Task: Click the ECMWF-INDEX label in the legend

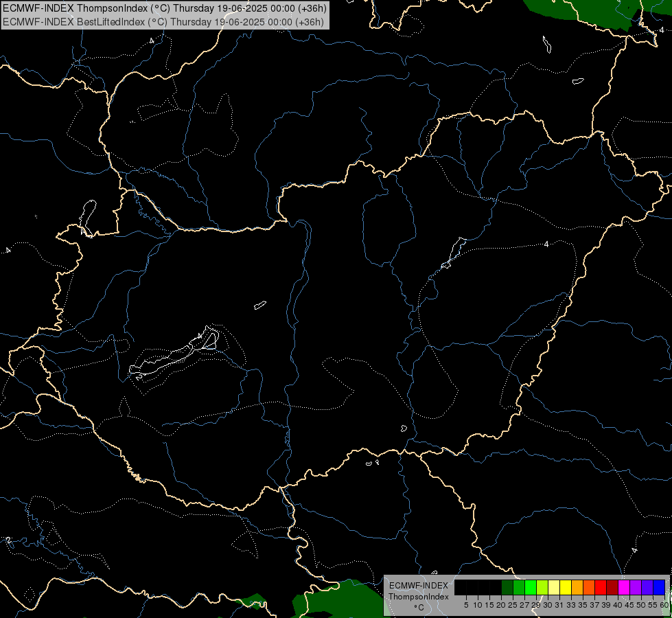Action: (419, 586)
